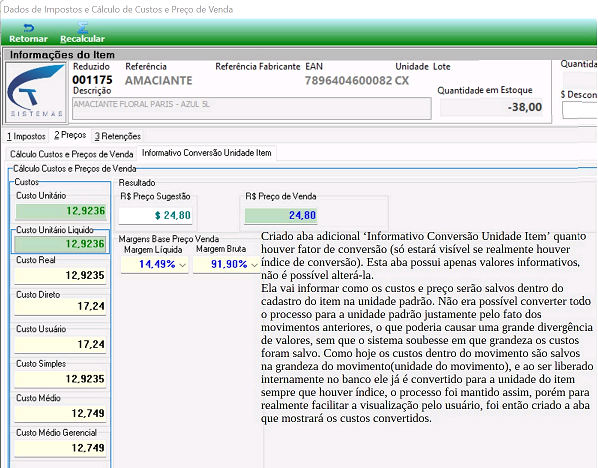Click the Margens Base Preço Venda label
This screenshot has width=598, height=468.
click(169, 239)
